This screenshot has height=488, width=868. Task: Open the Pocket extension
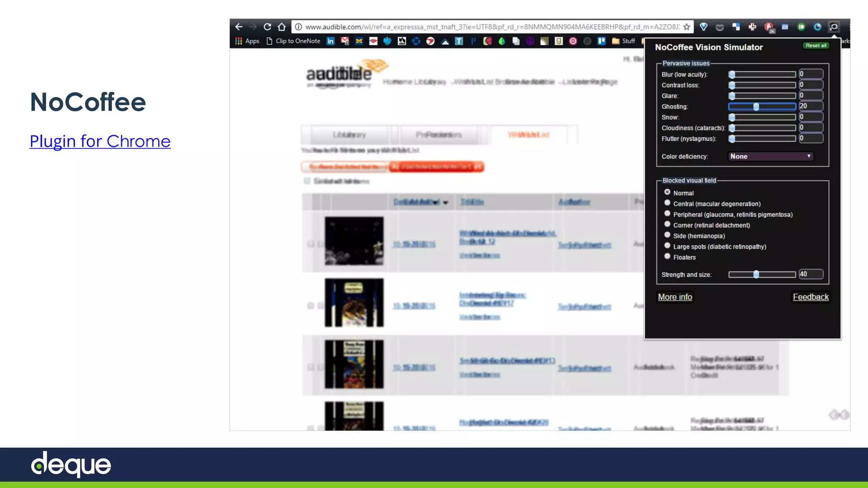pyautogui.click(x=720, y=27)
